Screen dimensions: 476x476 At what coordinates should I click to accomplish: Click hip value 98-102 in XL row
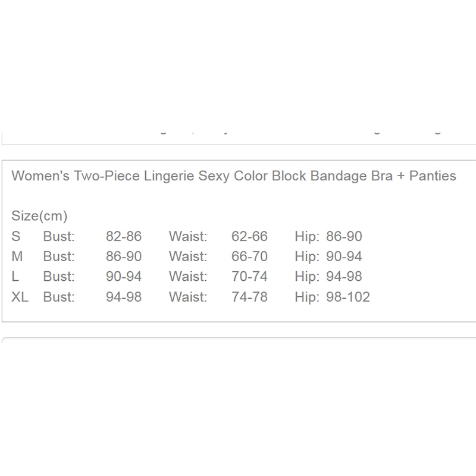(348, 296)
